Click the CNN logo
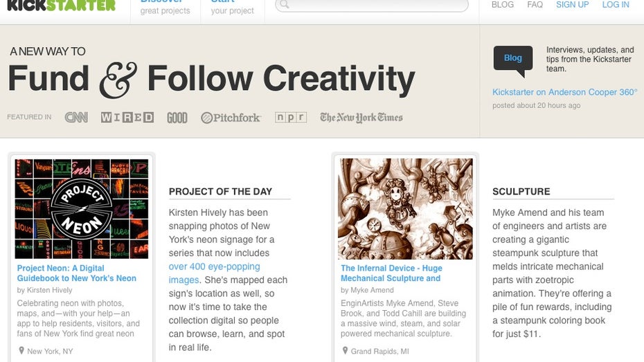 click(x=76, y=117)
